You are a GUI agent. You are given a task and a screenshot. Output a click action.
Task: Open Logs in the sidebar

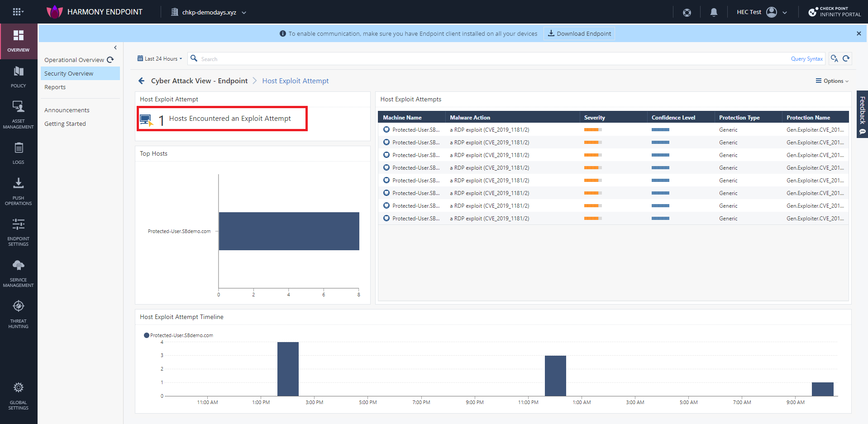[x=19, y=153]
